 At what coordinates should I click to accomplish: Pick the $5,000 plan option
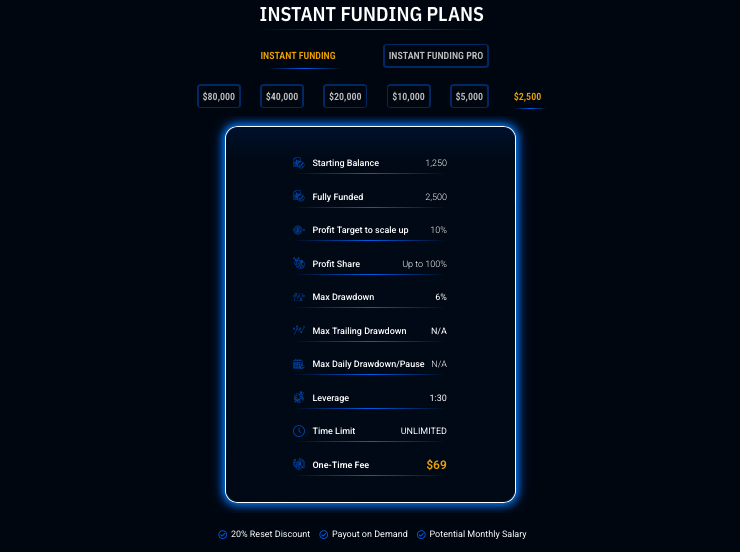point(469,96)
